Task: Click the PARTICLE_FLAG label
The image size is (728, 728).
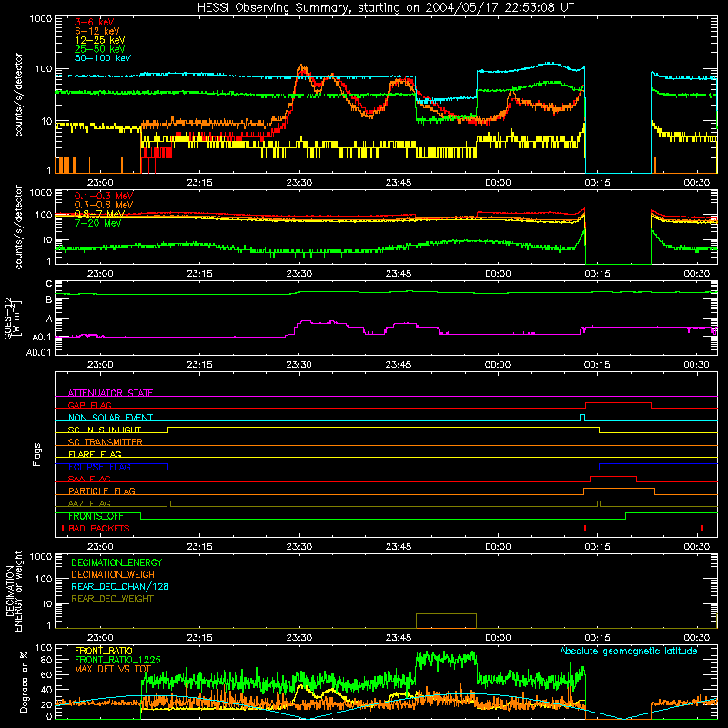Action: pyautogui.click(x=102, y=490)
